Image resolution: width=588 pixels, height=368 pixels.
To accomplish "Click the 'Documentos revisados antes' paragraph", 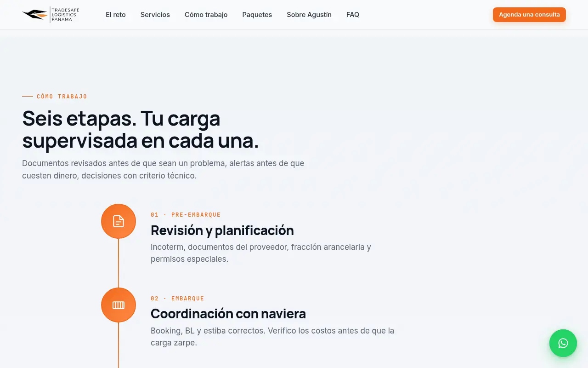I will tap(163, 169).
